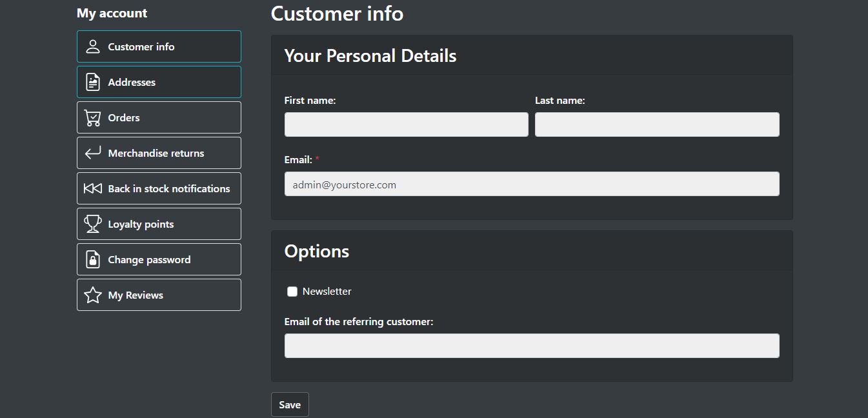This screenshot has width=868, height=418.
Task: Click the Email field with admin@yourstore.com
Action: coord(532,184)
